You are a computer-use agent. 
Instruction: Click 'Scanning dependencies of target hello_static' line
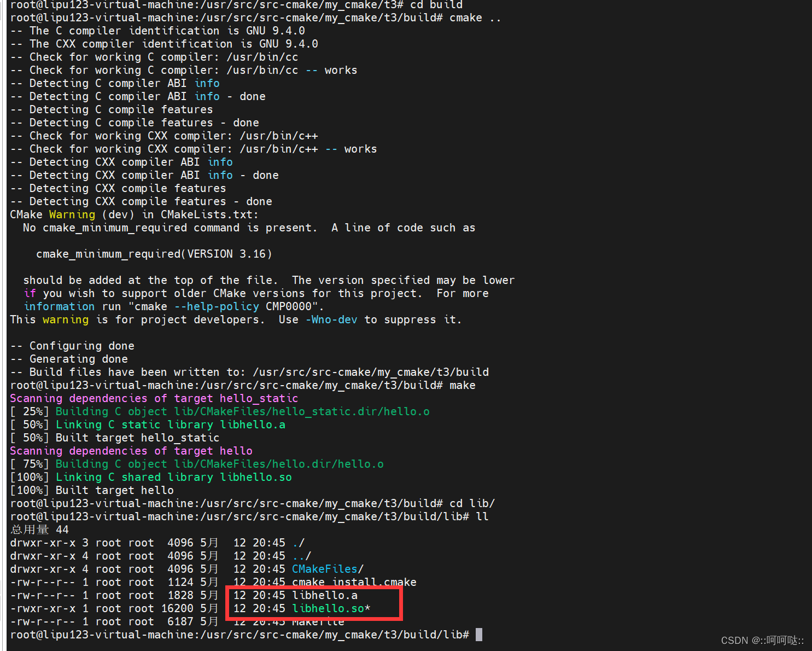[154, 398]
